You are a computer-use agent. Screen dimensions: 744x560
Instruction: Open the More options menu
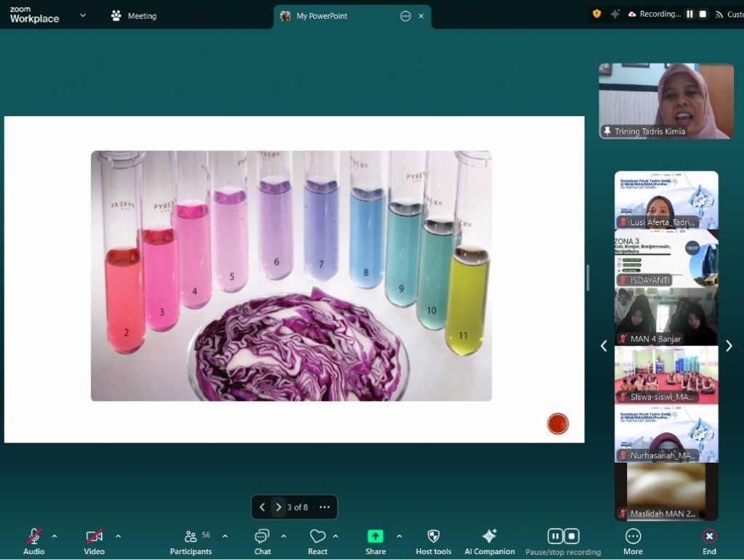633,541
